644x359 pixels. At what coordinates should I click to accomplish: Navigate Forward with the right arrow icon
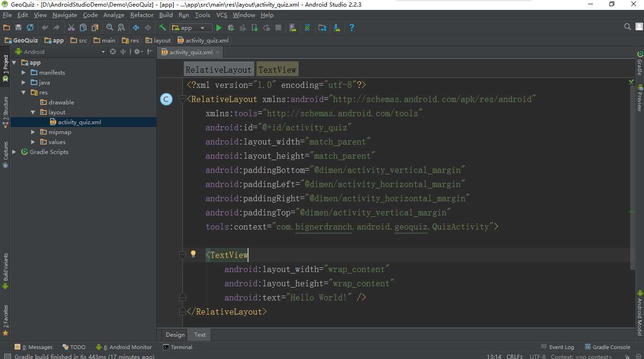point(148,28)
